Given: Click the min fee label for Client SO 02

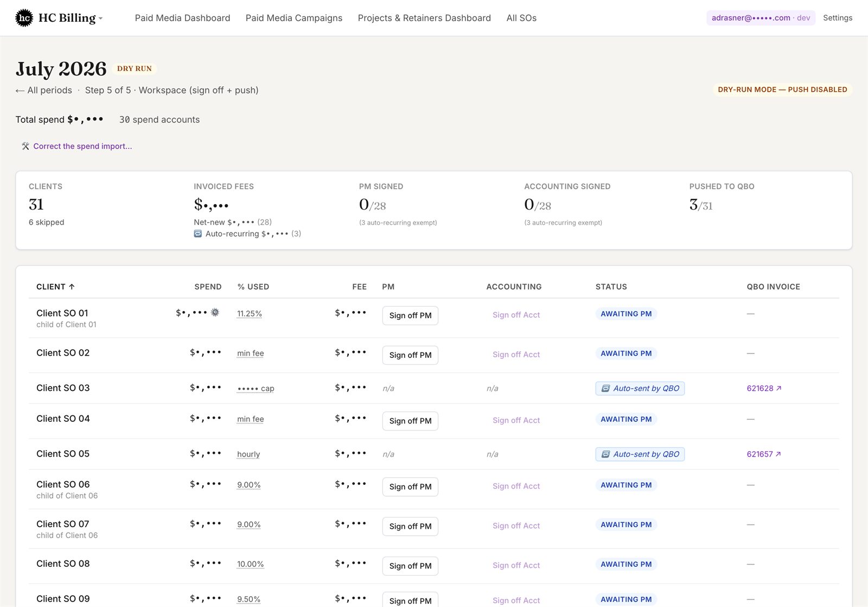Looking at the screenshot, I should coord(251,353).
